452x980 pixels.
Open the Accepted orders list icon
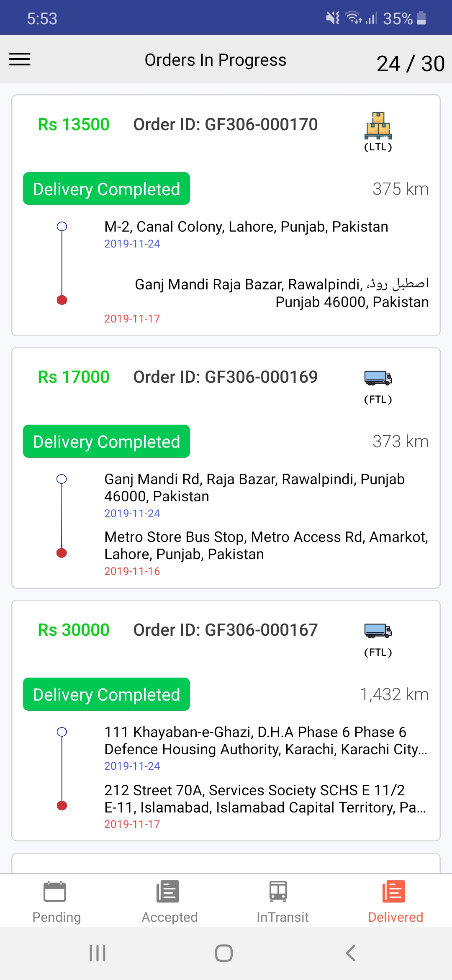coord(168,892)
